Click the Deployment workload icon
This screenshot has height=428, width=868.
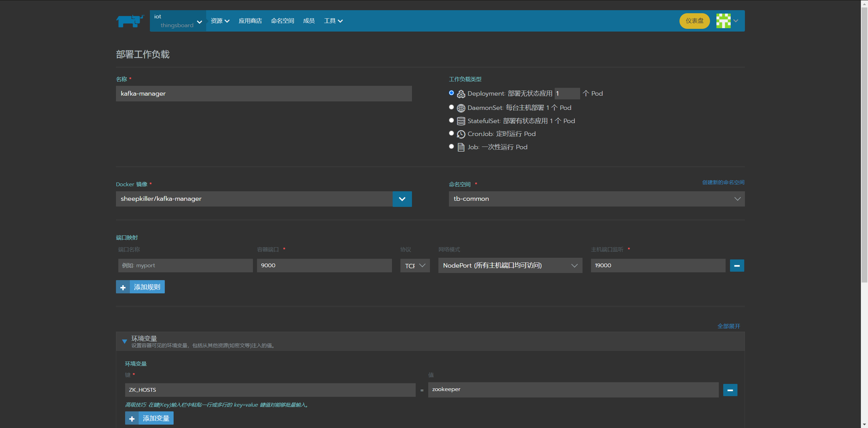pos(461,94)
